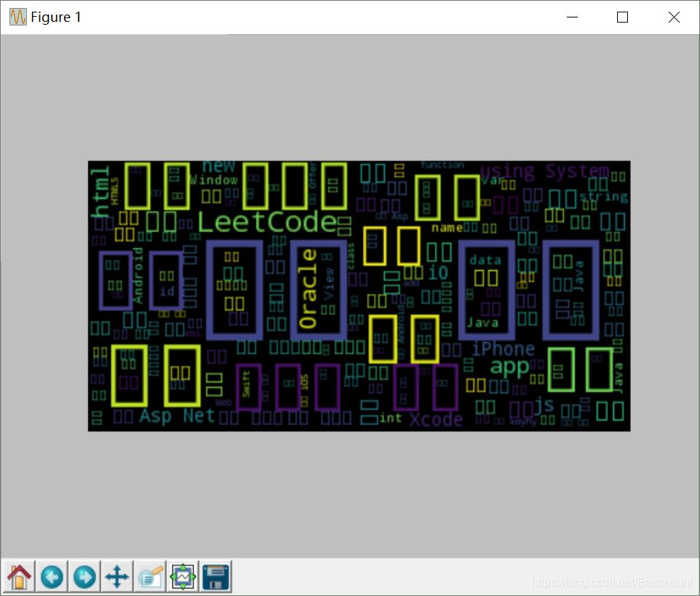Save the figure with the floppy icon
Image resolution: width=700 pixels, height=596 pixels.
215,577
